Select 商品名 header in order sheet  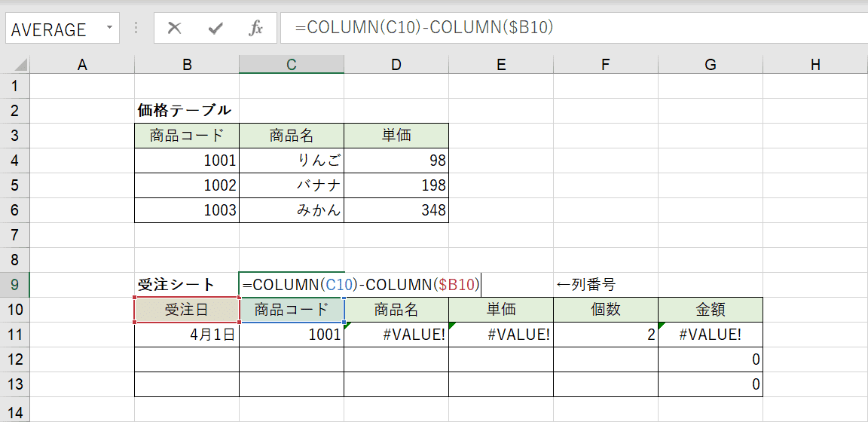[396, 310]
